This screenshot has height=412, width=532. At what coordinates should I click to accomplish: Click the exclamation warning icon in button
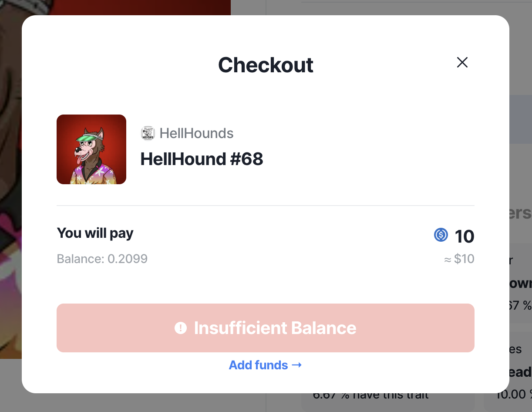click(x=181, y=328)
